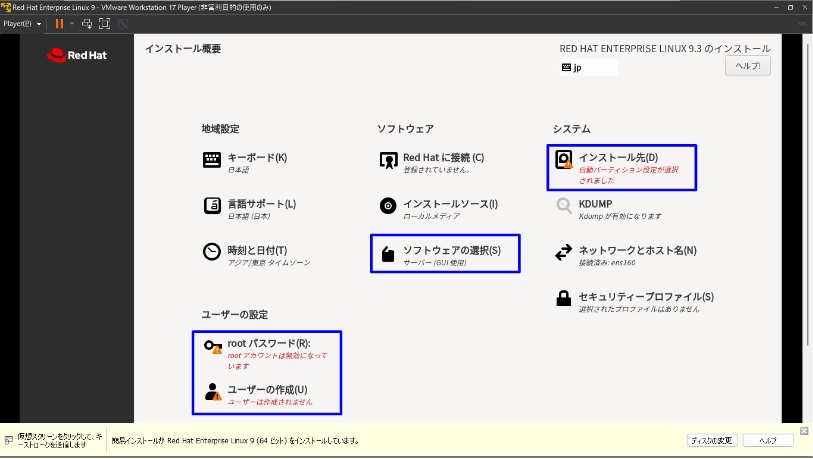This screenshot has width=813, height=459.
Task: Open the user creation person icon
Action: (213, 392)
